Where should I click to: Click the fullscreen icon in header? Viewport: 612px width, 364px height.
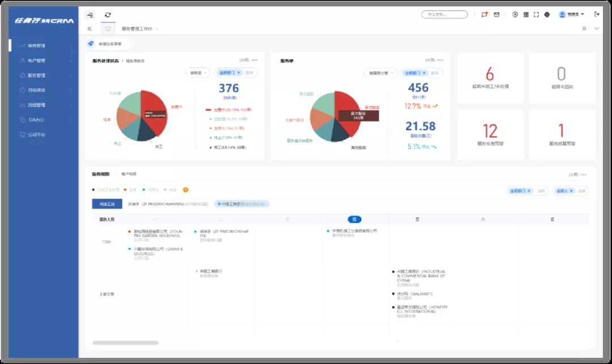click(536, 15)
